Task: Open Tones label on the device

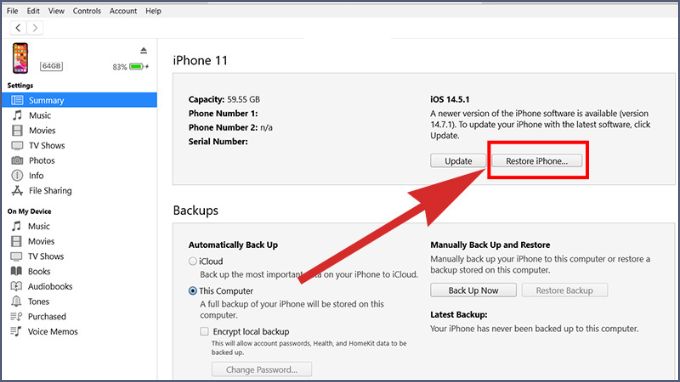Action: 39,301
